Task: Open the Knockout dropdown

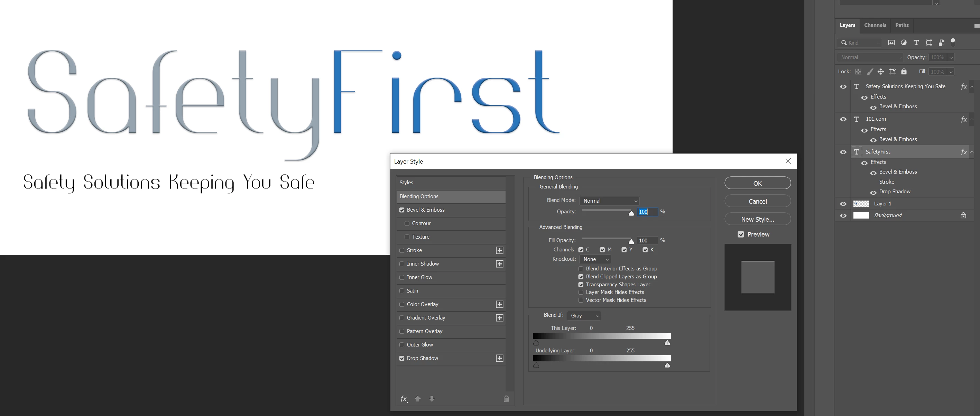Action: pyautogui.click(x=595, y=259)
